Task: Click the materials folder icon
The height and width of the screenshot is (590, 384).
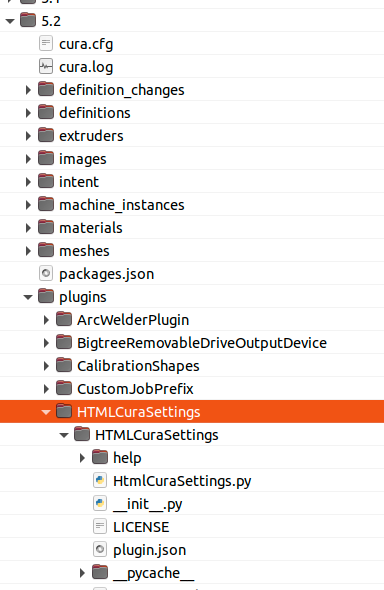Action: coord(46,227)
